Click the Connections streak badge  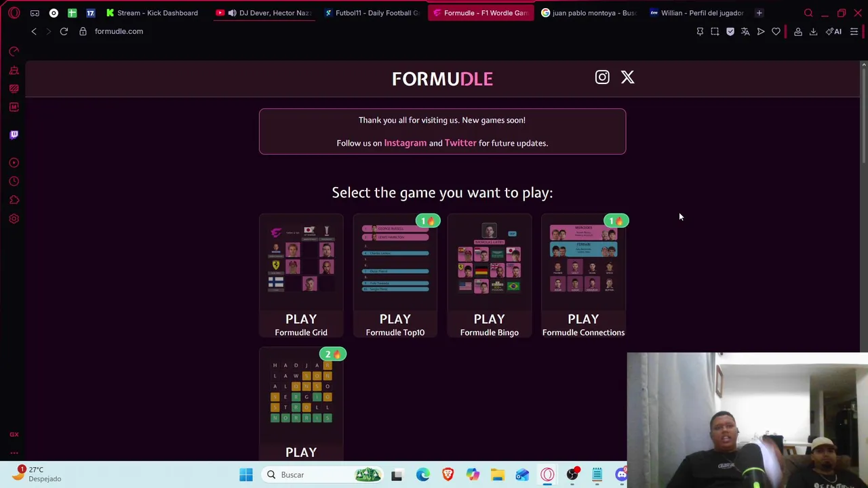(x=616, y=221)
